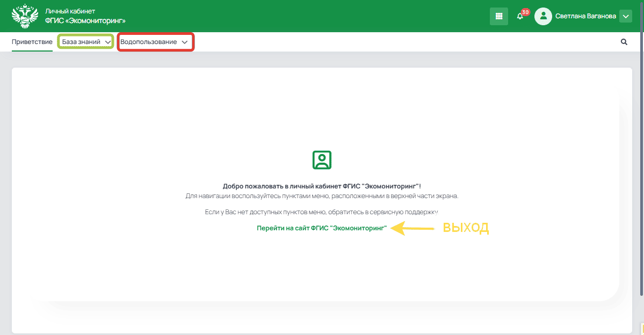Click the notifications bell icon
Image resolution: width=644 pixels, height=335 pixels.
519,17
